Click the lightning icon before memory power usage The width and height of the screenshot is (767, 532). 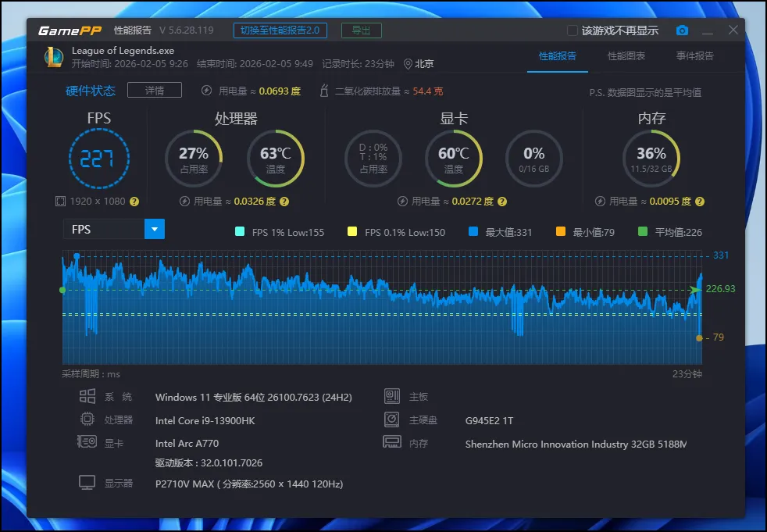click(x=600, y=201)
